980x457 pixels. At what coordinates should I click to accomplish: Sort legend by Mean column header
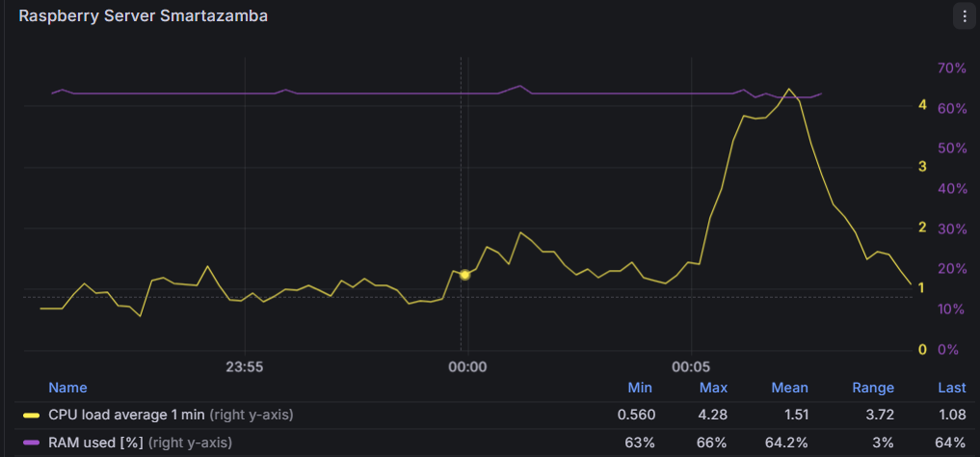tap(790, 388)
